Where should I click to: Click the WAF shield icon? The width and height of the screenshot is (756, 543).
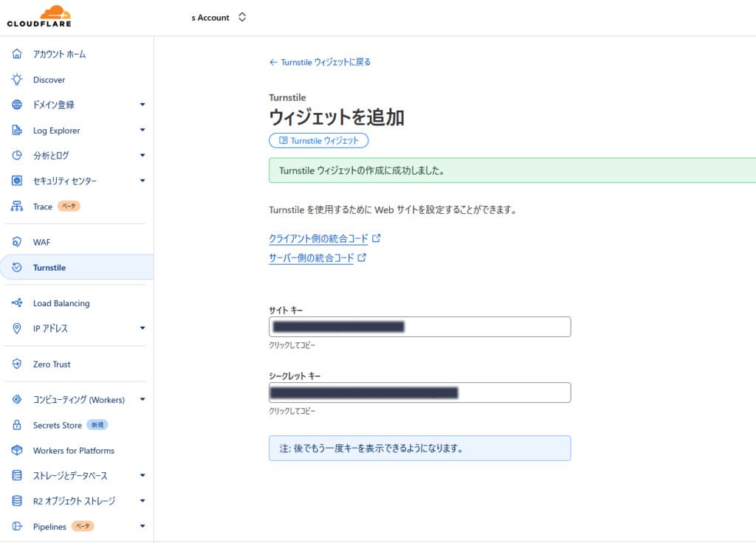tap(17, 242)
